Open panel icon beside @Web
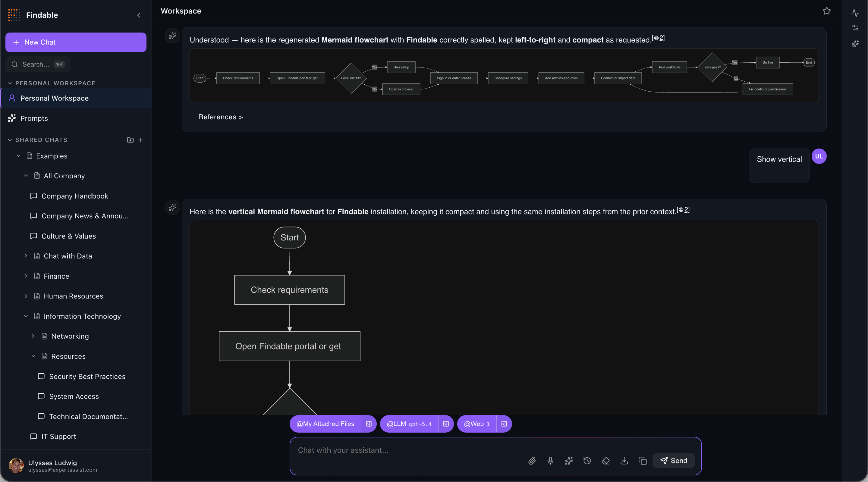The width and height of the screenshot is (868, 482). pos(504,424)
